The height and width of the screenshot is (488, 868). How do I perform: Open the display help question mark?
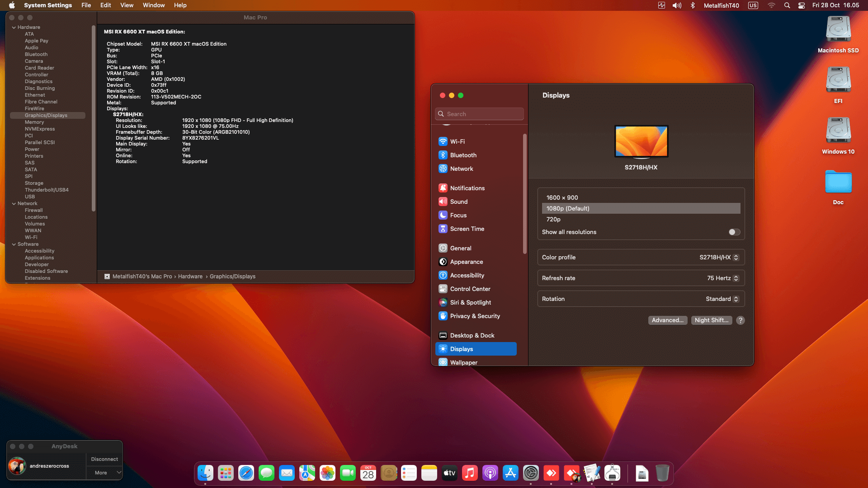740,320
